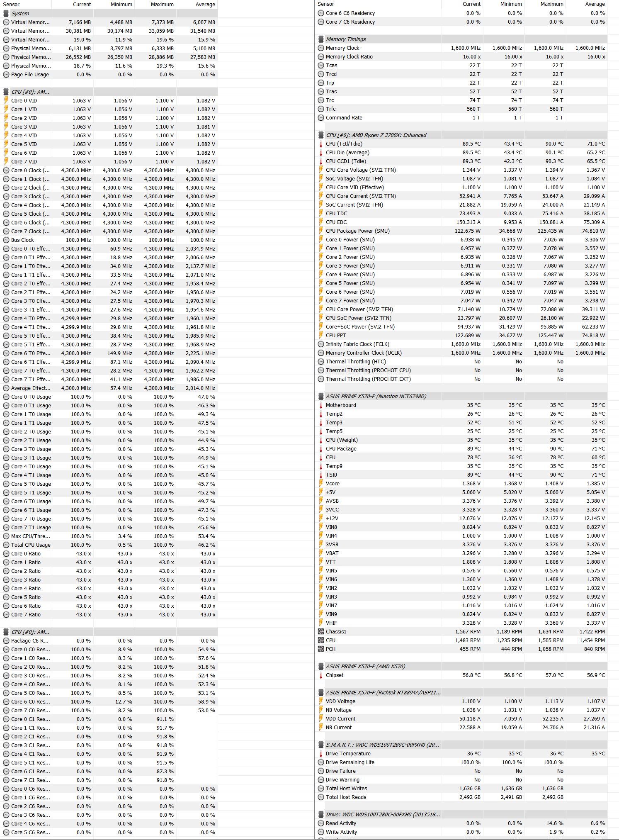The width and height of the screenshot is (619, 840).
Task: Select the CPU EDC row
Action: click(x=462, y=222)
